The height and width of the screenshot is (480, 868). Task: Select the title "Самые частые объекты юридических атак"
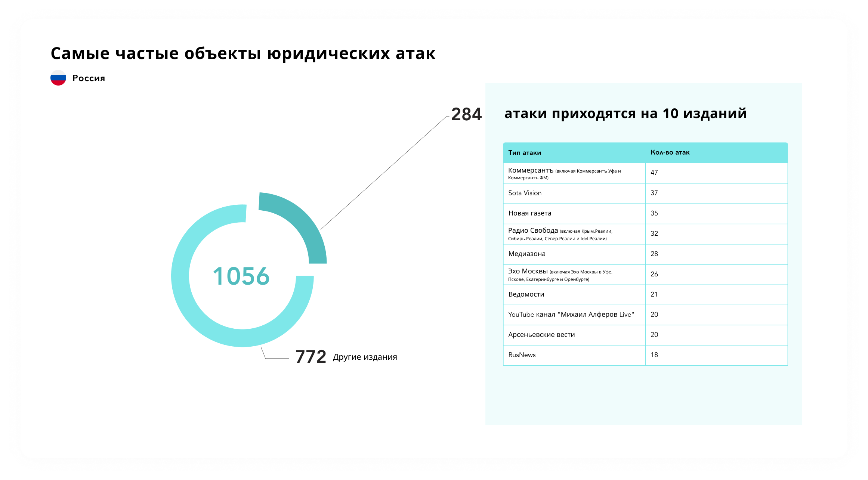click(243, 53)
